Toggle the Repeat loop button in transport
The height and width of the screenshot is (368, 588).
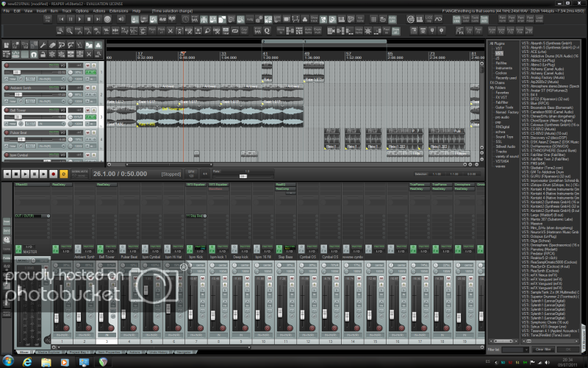click(62, 173)
